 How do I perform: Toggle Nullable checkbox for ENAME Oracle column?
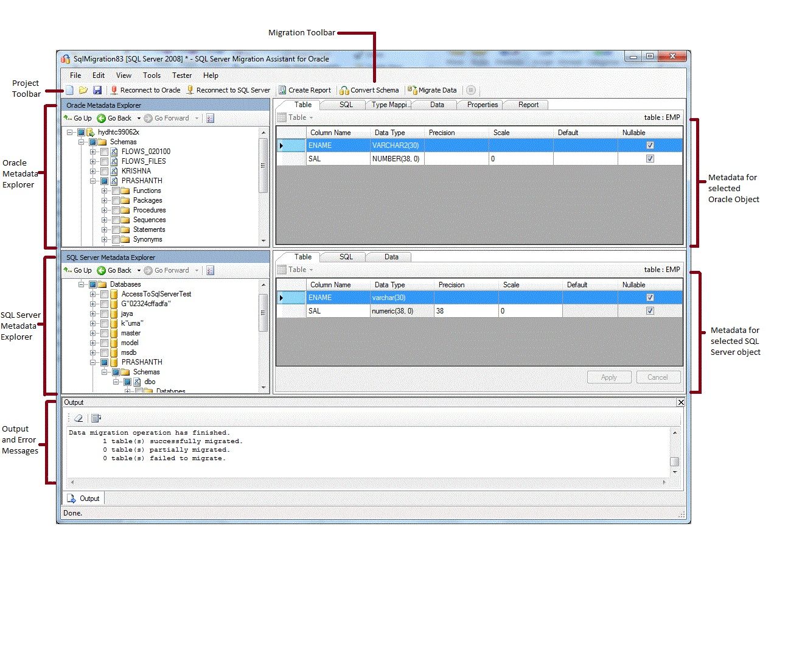point(650,145)
